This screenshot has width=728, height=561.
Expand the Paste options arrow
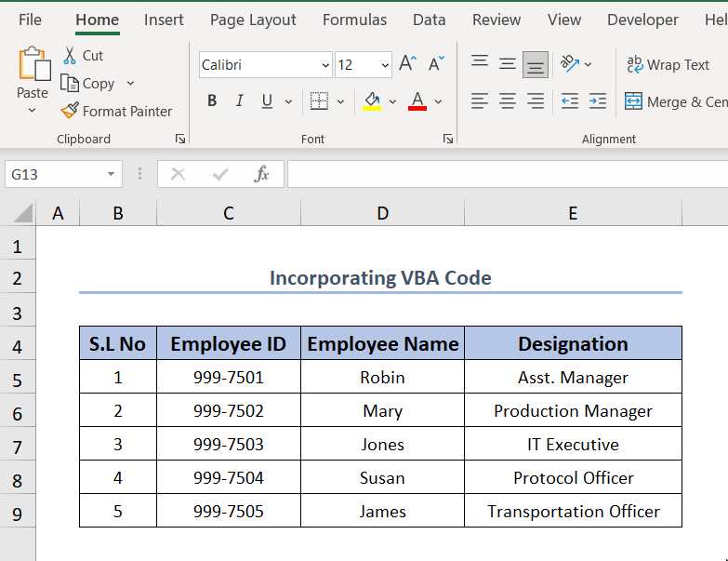(x=32, y=111)
